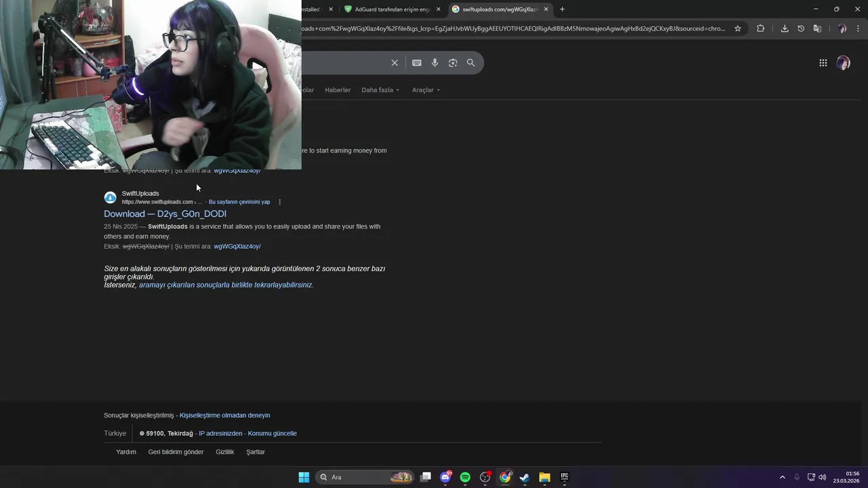Open the Haberler search filter
Image resolution: width=868 pixels, height=488 pixels.
338,90
